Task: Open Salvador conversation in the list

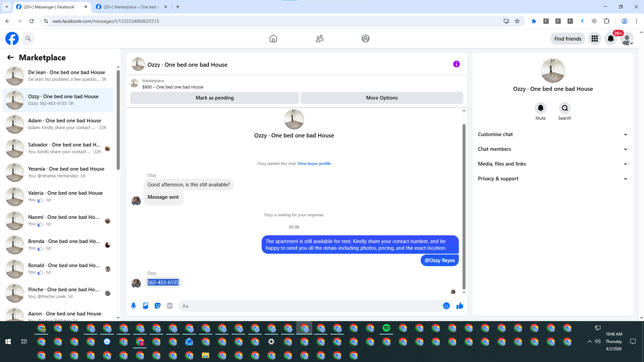Action: click(x=58, y=148)
